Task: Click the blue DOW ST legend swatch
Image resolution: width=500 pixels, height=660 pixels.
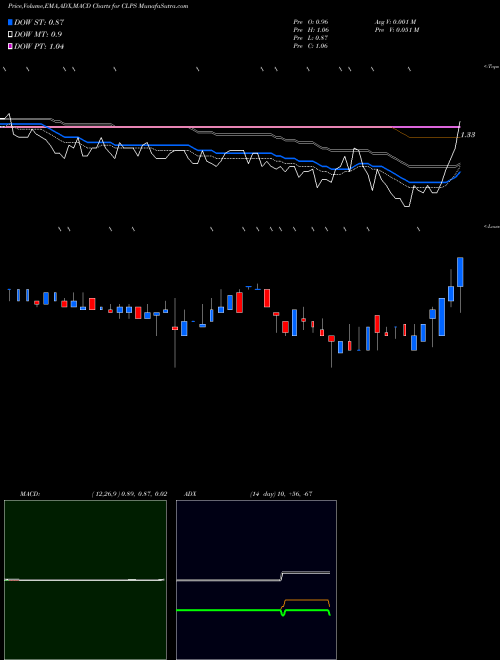Action: coord(10,22)
